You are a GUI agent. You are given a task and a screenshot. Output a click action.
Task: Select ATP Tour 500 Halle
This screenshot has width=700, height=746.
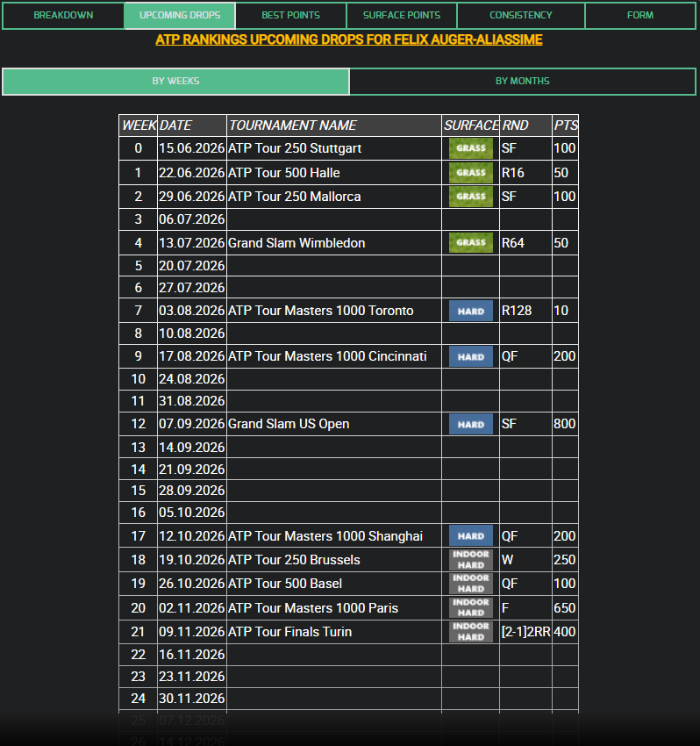[284, 173]
